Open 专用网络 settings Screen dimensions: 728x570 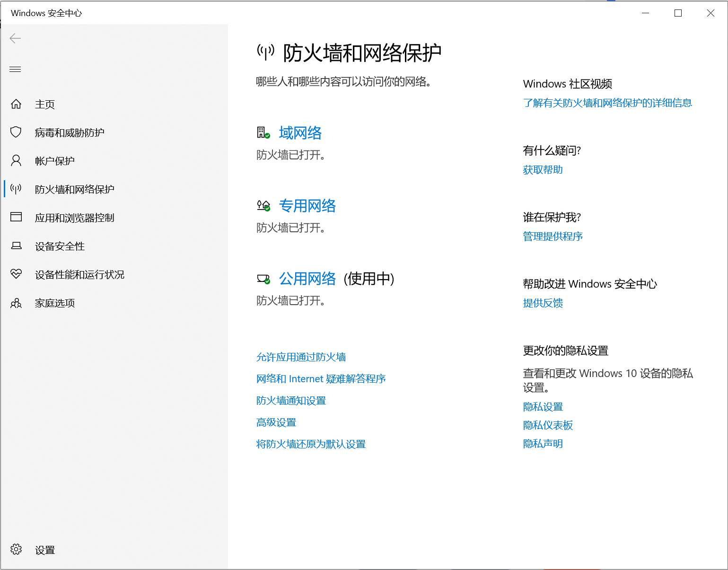[x=307, y=205]
